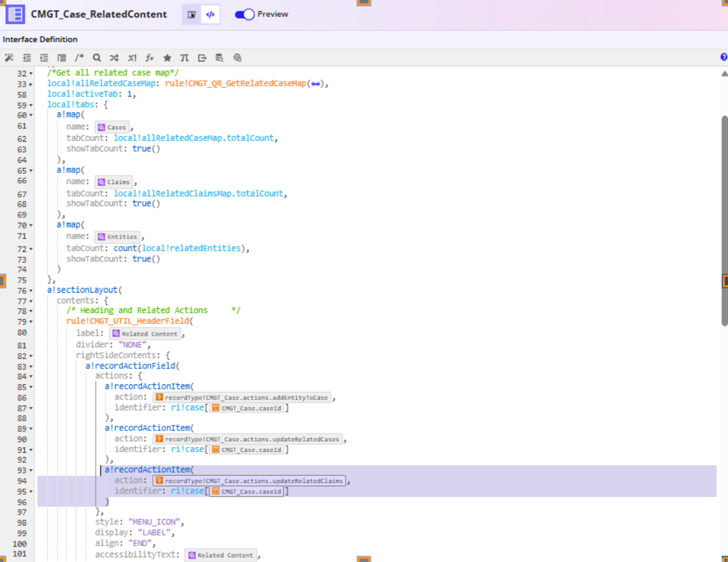Screen dimensions: 728x562
Task: Click the export arrow toolbar icon
Action: [x=202, y=58]
